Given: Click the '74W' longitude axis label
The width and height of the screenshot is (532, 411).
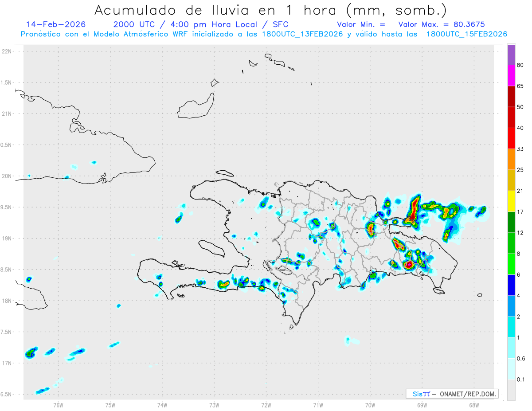Looking at the screenshot, I should click(x=162, y=405).
